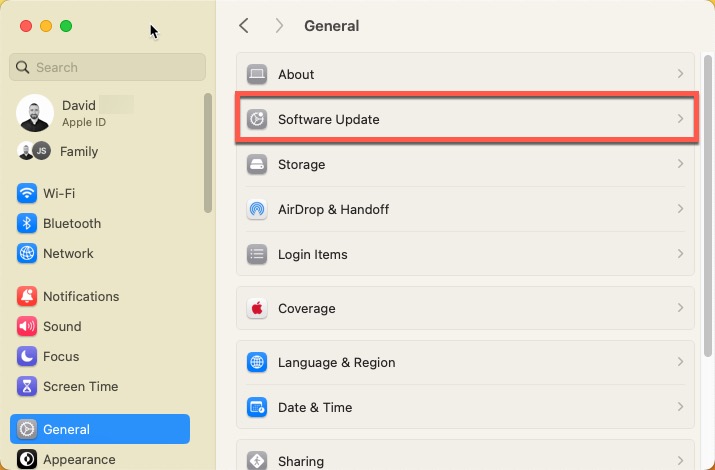Click the Date & Time calendar icon
The height and width of the screenshot is (470, 715).
click(257, 407)
